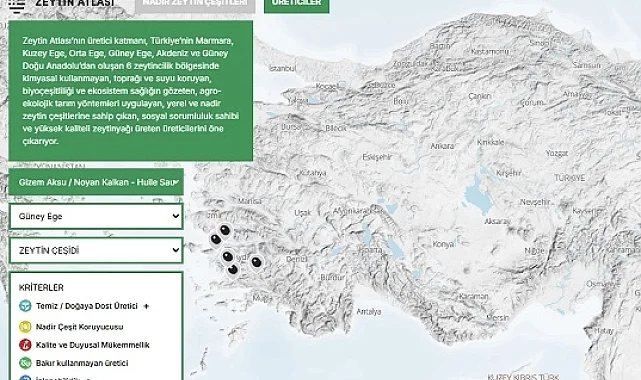This screenshot has width=641, height=380.
Task: Select Nadir Çeşit Koruyucusu criterion label
Action: coord(79,327)
